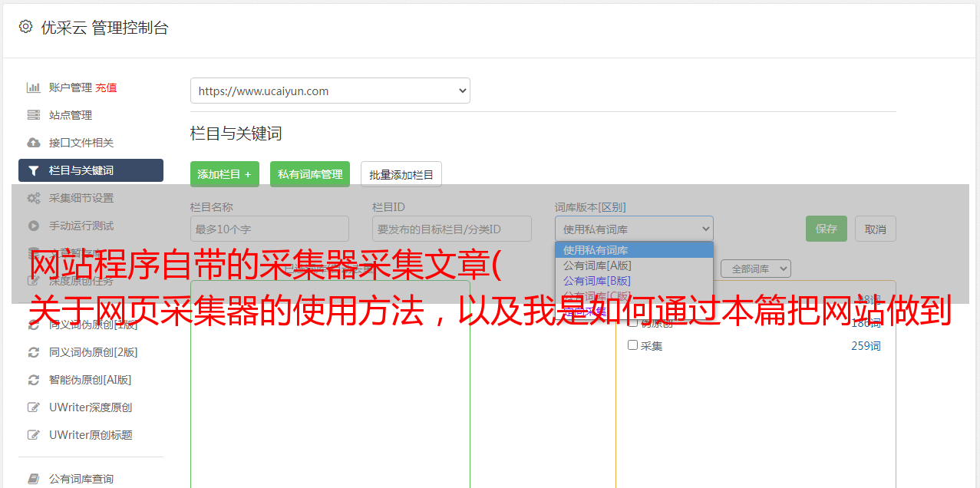Click the edit icon for UWriter深度原创
The image size is (980, 488).
pos(33,407)
